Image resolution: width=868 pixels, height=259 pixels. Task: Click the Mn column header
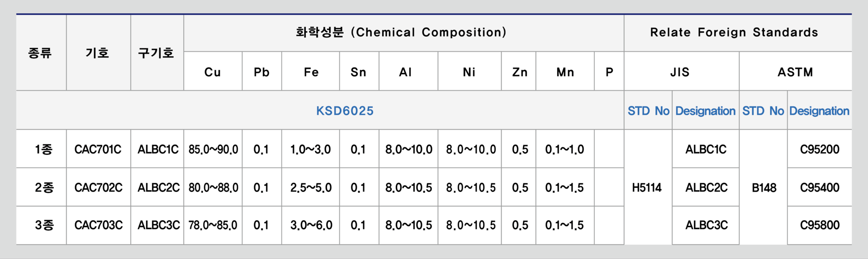point(565,72)
